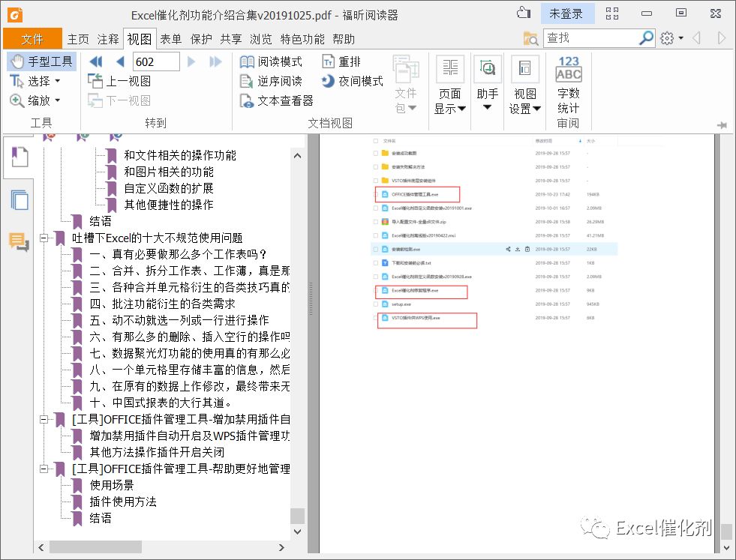Open bookmark 其他便捷性的操作
Image resolution: width=736 pixels, height=560 pixels.
[169, 205]
